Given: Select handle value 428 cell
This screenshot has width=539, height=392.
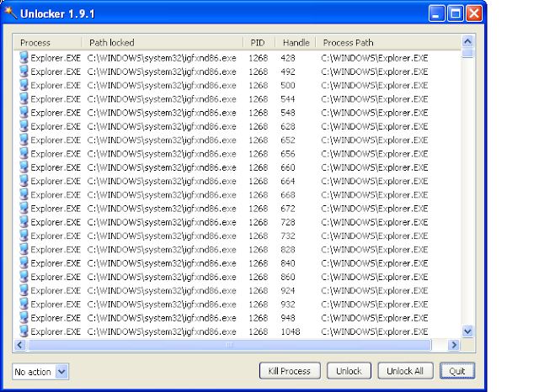Looking at the screenshot, I should tap(288, 58).
